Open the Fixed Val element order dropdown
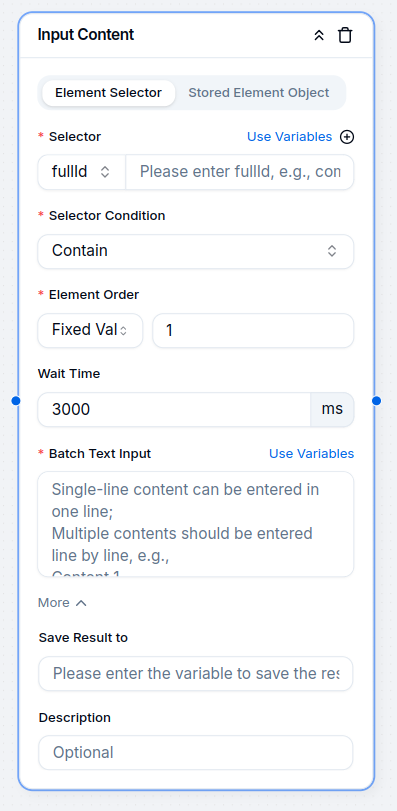 (x=90, y=331)
